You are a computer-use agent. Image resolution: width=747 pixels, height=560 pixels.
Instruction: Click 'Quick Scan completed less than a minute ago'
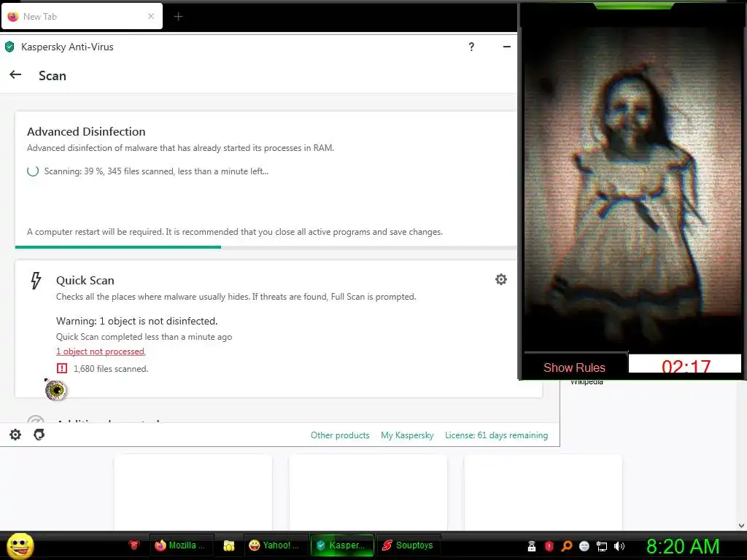144,337
